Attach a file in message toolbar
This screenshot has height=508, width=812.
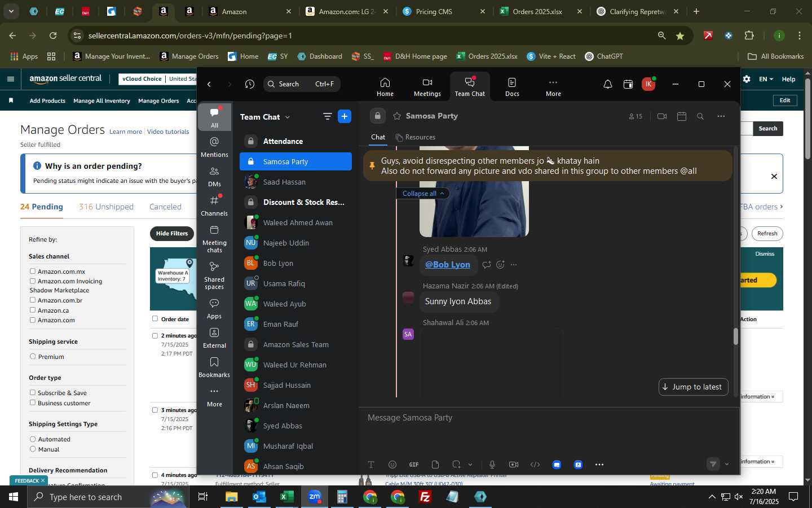(x=435, y=465)
